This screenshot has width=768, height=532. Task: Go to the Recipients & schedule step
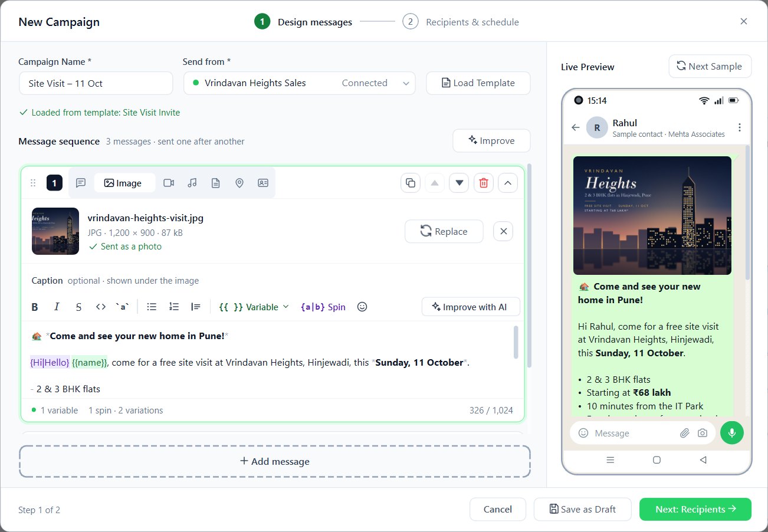click(461, 22)
